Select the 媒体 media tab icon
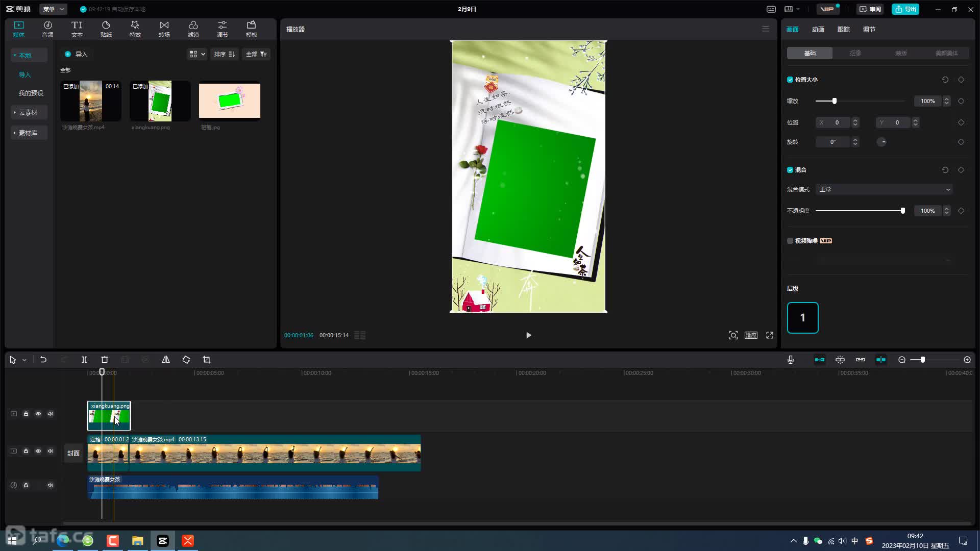This screenshot has height=551, width=980. pyautogui.click(x=18, y=29)
